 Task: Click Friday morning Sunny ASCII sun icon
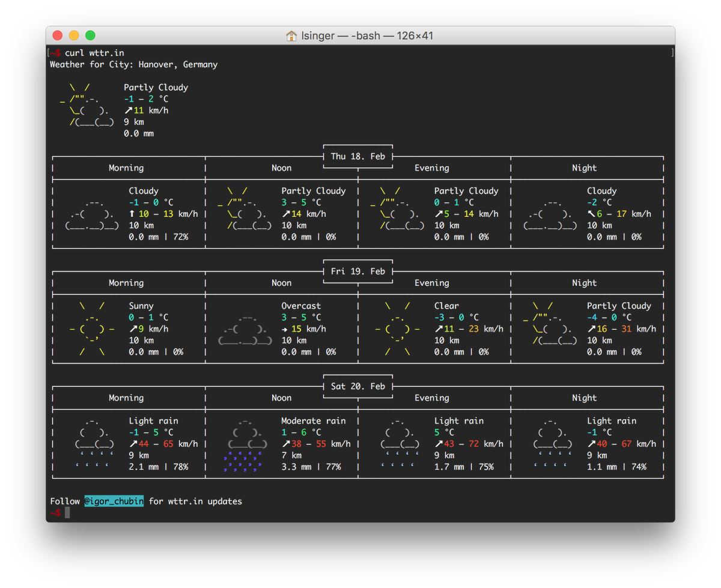[x=91, y=329]
